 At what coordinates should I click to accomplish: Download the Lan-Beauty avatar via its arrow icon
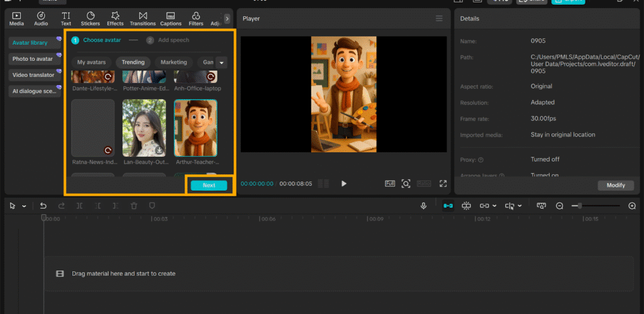tap(159, 150)
